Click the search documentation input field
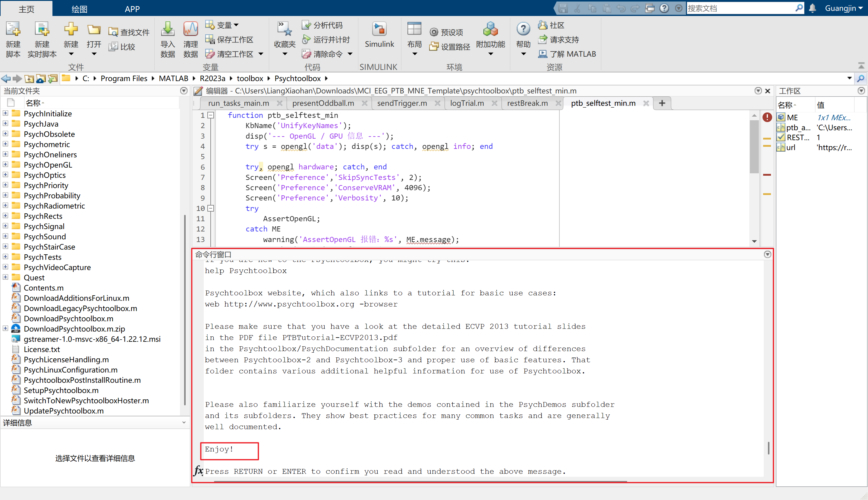868x500 pixels. [x=740, y=8]
